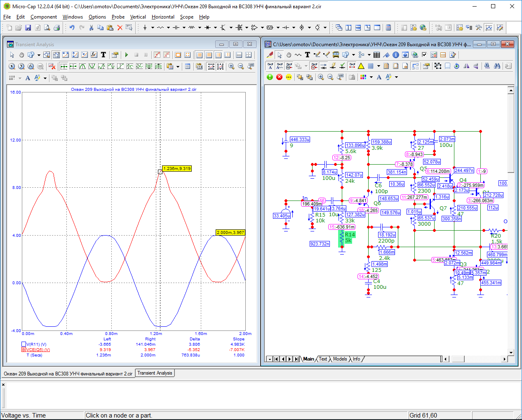Expand the resistor component dropdown arrow
522x420 pixels.
coord(168,28)
